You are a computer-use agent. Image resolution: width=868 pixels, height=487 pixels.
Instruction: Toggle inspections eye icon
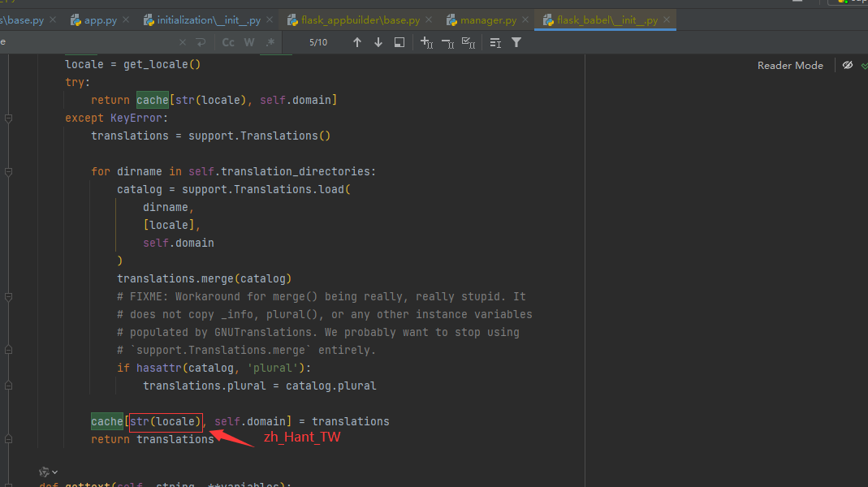coord(848,65)
